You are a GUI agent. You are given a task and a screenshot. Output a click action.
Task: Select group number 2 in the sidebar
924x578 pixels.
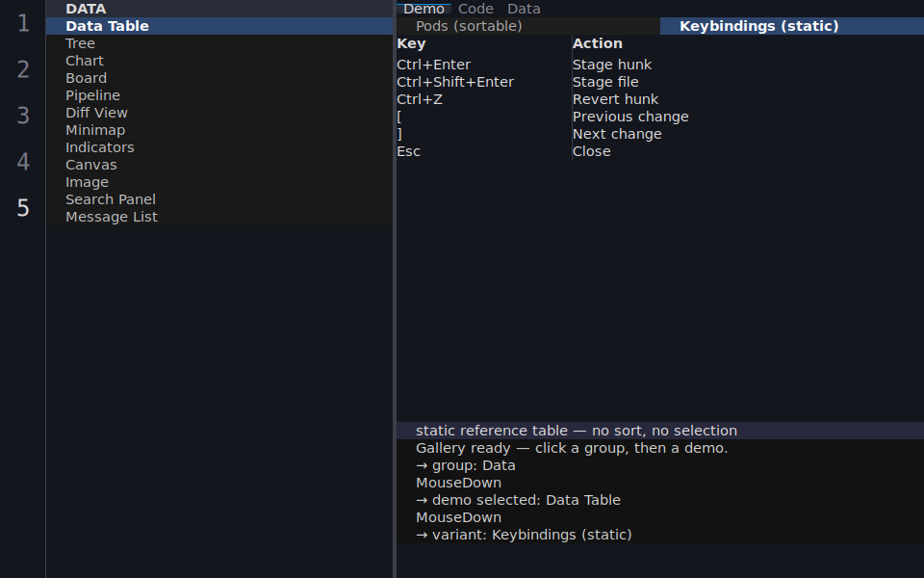[x=23, y=69]
